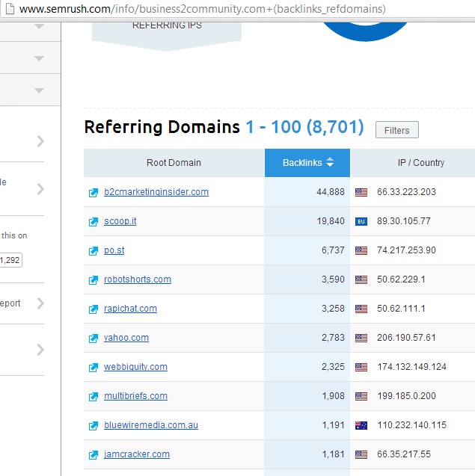Screen dimensions: 475x476
Task: Open external link icon for bluewiremedia.com.au
Action: point(94,426)
